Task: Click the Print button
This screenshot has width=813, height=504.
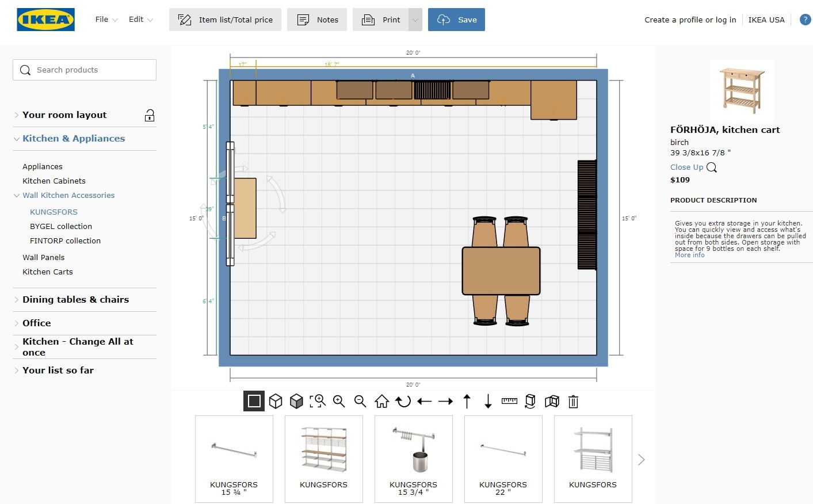Action: (x=381, y=20)
